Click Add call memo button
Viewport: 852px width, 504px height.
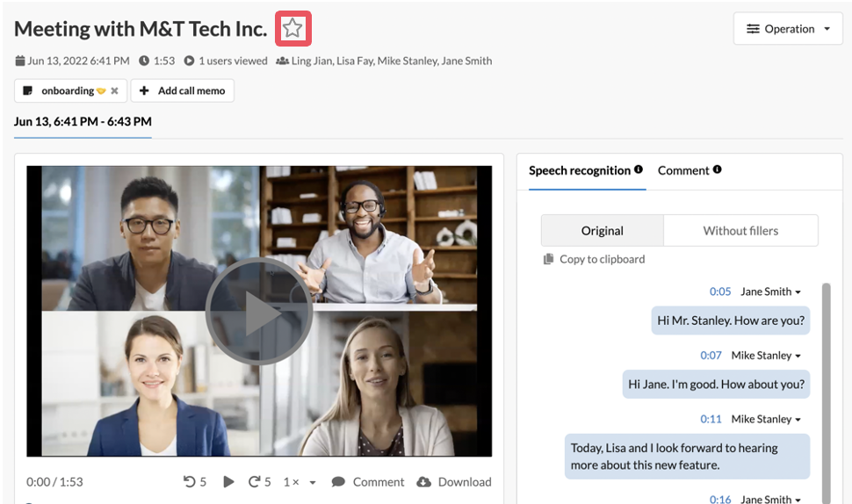pos(183,90)
